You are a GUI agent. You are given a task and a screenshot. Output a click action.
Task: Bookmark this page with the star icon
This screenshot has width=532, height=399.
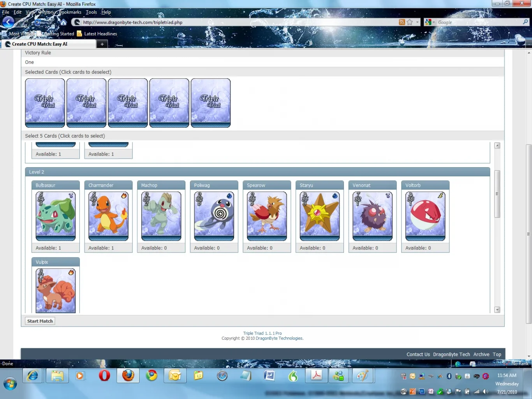(x=410, y=22)
